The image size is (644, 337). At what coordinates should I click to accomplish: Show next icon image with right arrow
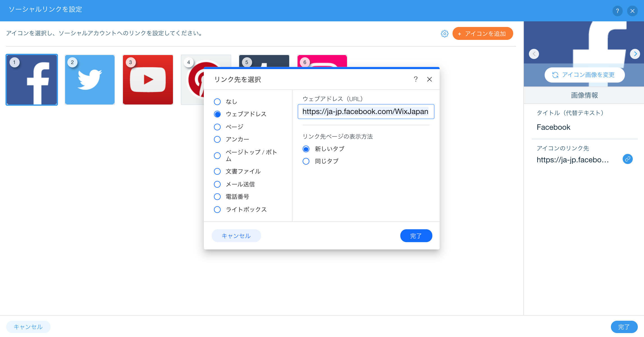[x=635, y=54]
